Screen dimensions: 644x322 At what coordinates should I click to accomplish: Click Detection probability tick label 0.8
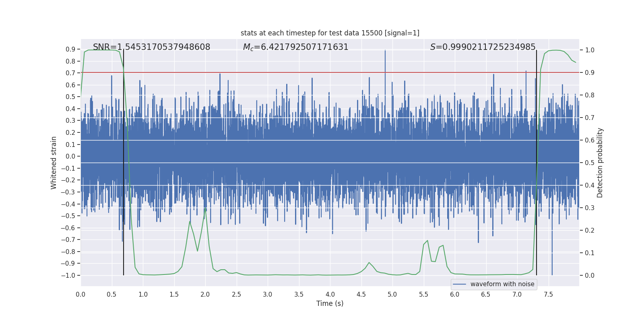[590, 95]
